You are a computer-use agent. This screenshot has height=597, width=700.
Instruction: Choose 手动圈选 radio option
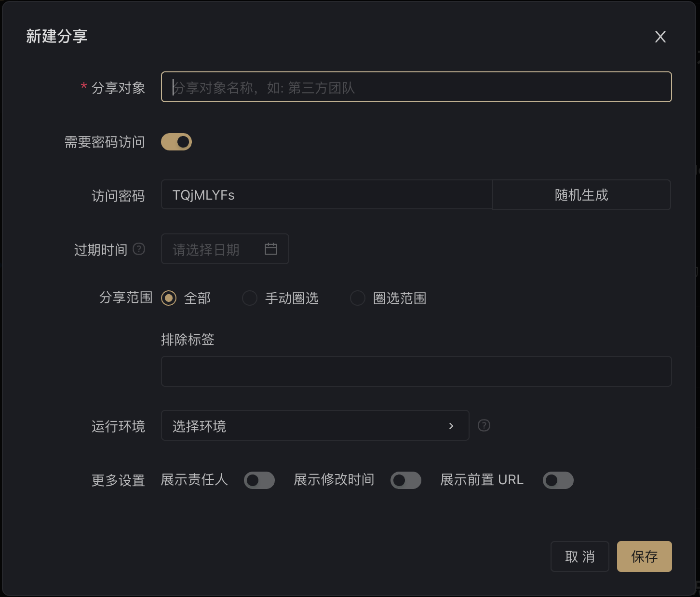[250, 298]
